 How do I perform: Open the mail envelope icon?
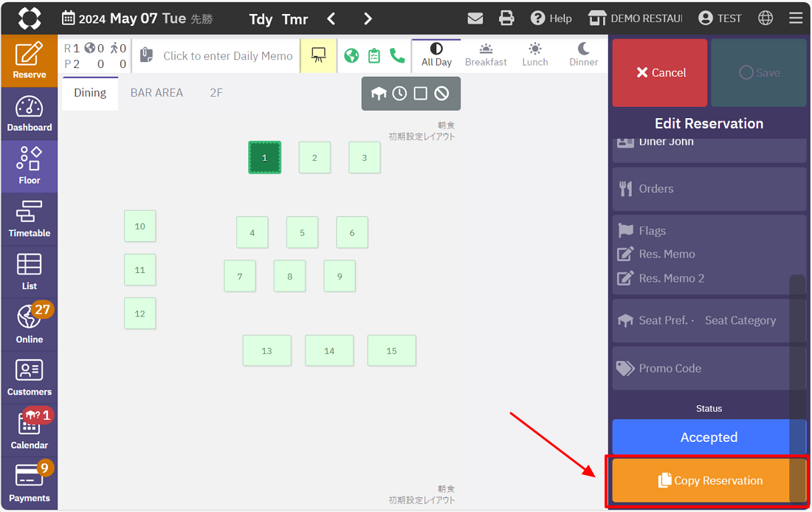(x=475, y=18)
